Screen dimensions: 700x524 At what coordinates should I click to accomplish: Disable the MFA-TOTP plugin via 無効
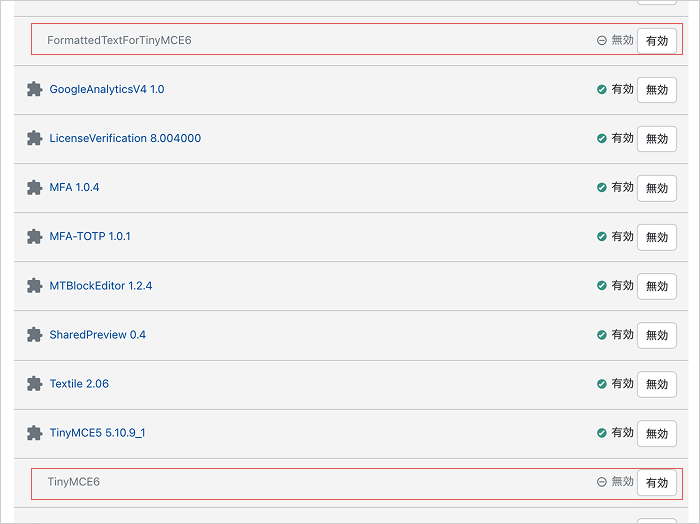point(657,237)
